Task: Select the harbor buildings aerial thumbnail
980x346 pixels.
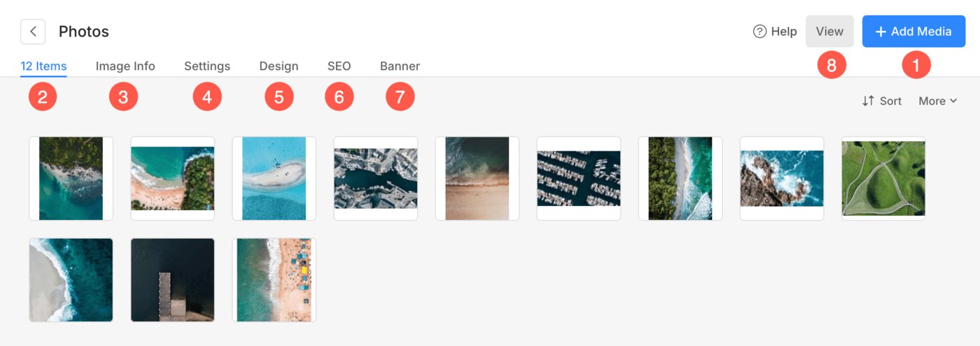Action: (x=376, y=179)
